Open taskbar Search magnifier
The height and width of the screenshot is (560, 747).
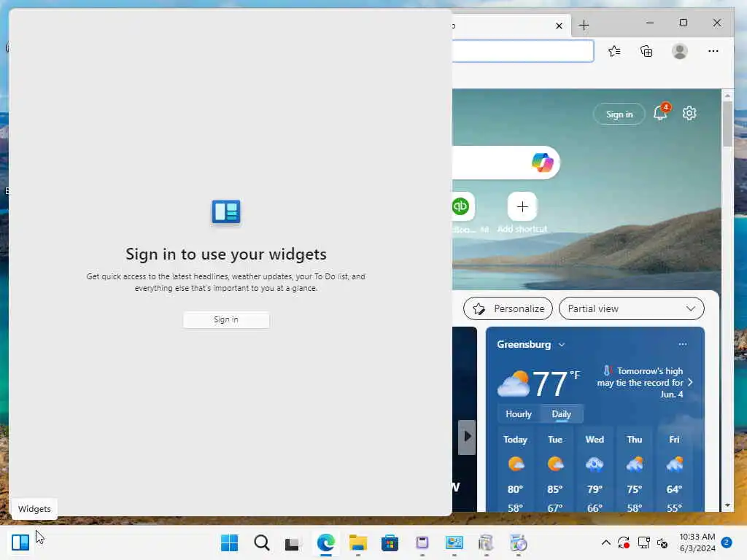(262, 542)
